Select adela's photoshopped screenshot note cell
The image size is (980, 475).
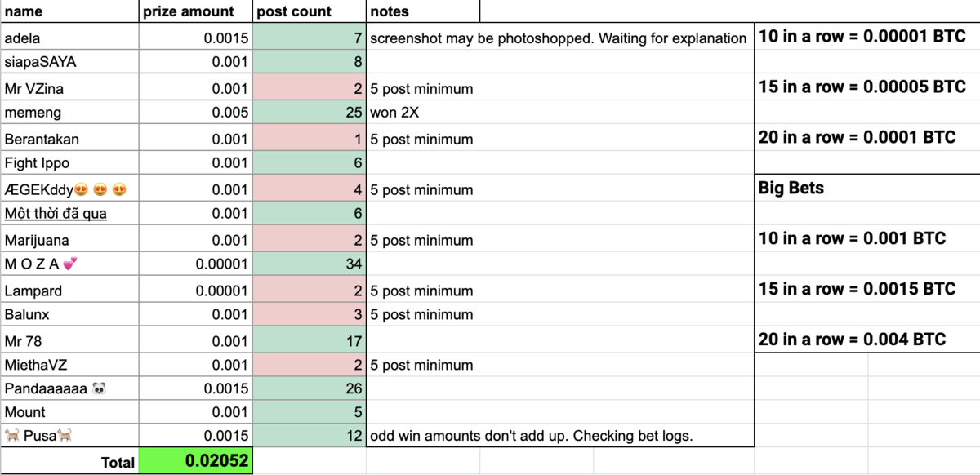pyautogui.click(x=559, y=38)
